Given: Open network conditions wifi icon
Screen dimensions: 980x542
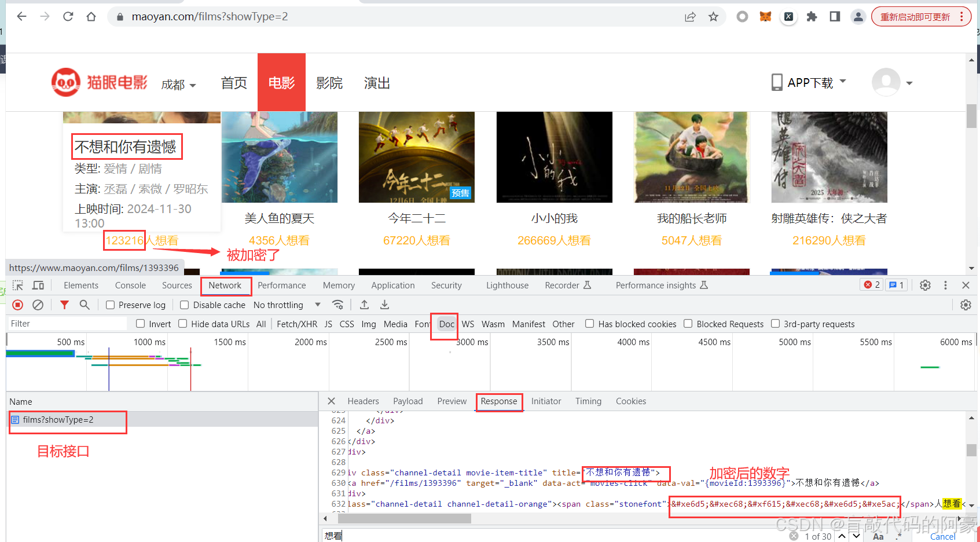Looking at the screenshot, I should click(x=338, y=305).
